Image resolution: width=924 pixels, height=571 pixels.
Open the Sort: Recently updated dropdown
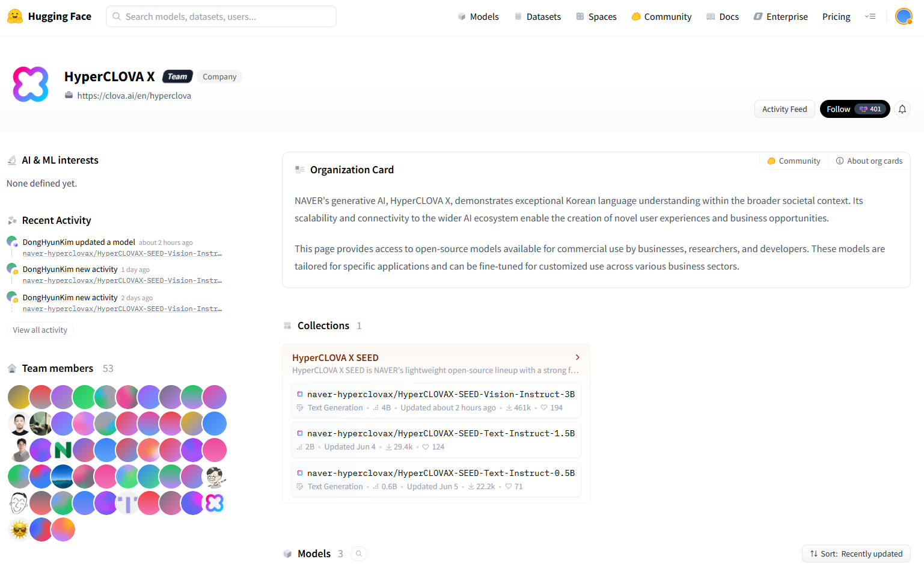coord(856,554)
